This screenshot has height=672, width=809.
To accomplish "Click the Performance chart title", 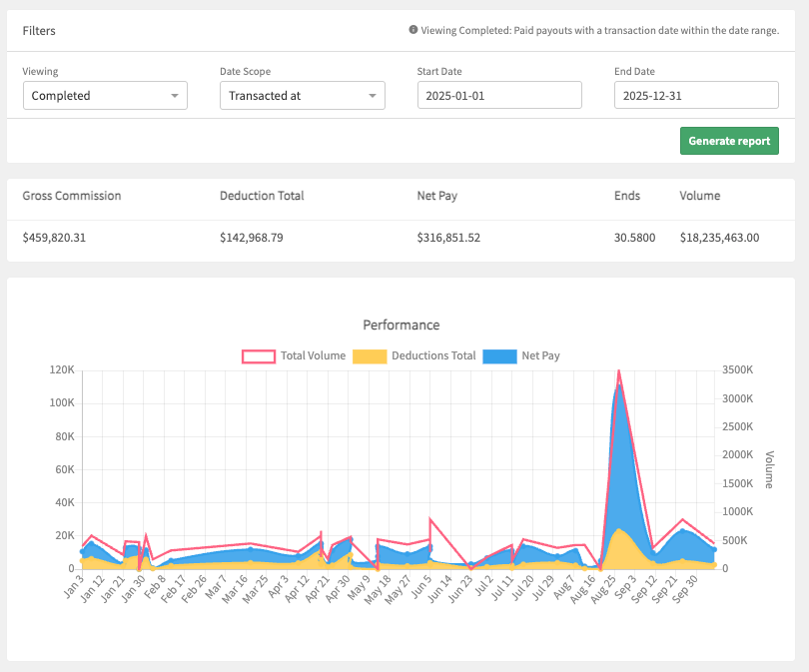I will coord(402,325).
